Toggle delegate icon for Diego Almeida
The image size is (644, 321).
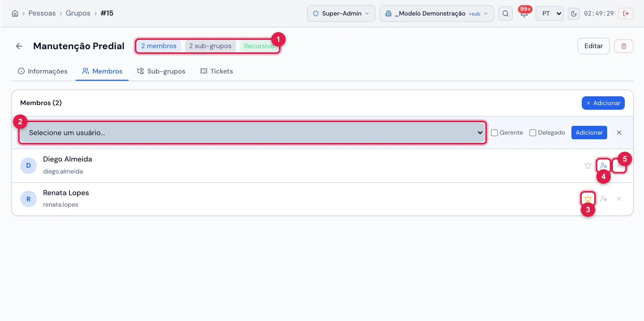pos(603,166)
